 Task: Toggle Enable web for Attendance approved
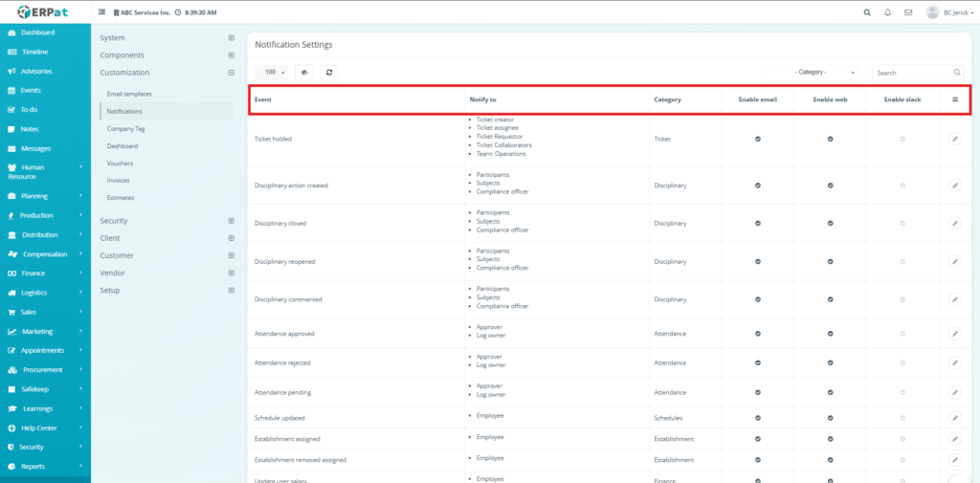(830, 334)
